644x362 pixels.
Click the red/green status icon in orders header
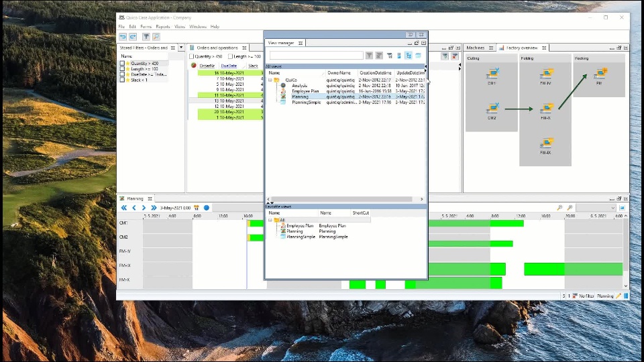point(193,66)
